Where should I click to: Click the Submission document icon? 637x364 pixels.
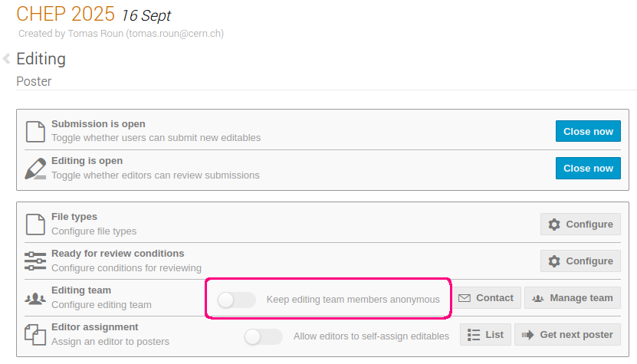[35, 131]
